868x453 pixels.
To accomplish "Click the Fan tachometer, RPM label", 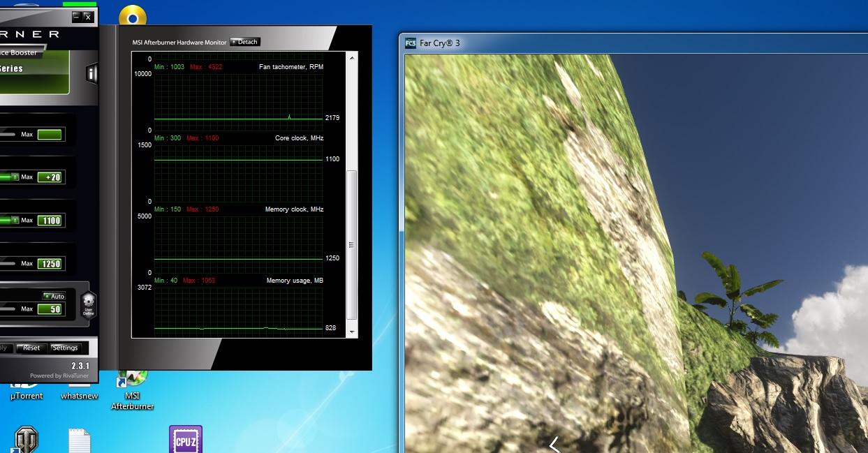I will pyautogui.click(x=291, y=67).
